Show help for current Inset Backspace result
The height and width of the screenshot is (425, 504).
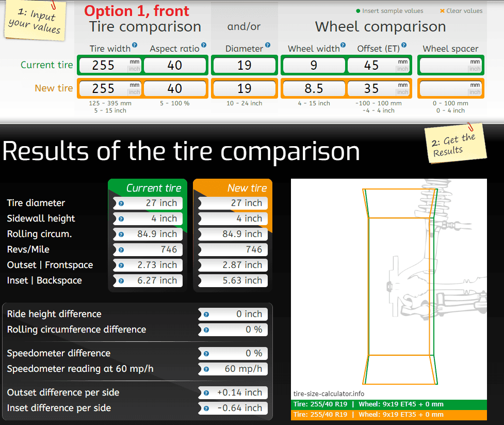121,280
